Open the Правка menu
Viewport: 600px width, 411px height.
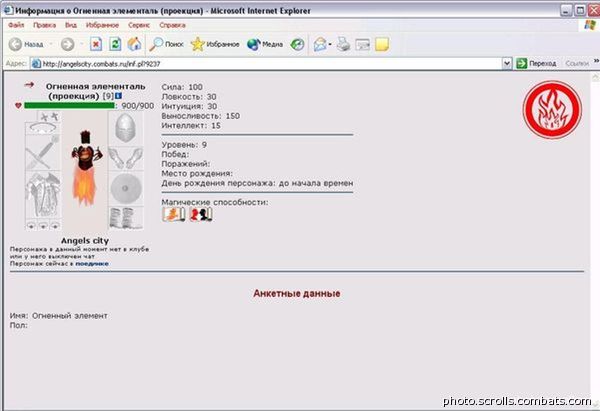coord(44,25)
